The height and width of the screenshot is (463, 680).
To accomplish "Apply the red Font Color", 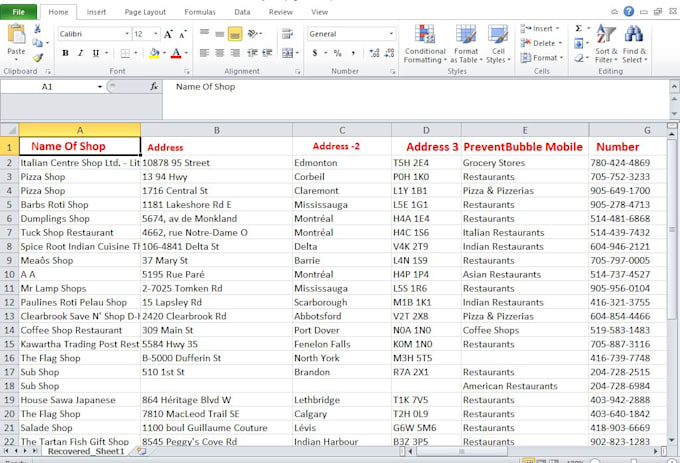I will click(x=176, y=53).
